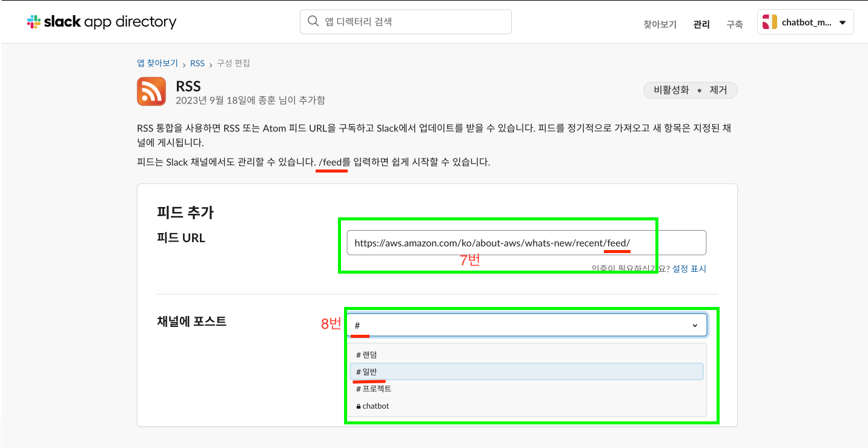Click the 제거 button
The image size is (868, 448).
[718, 90]
